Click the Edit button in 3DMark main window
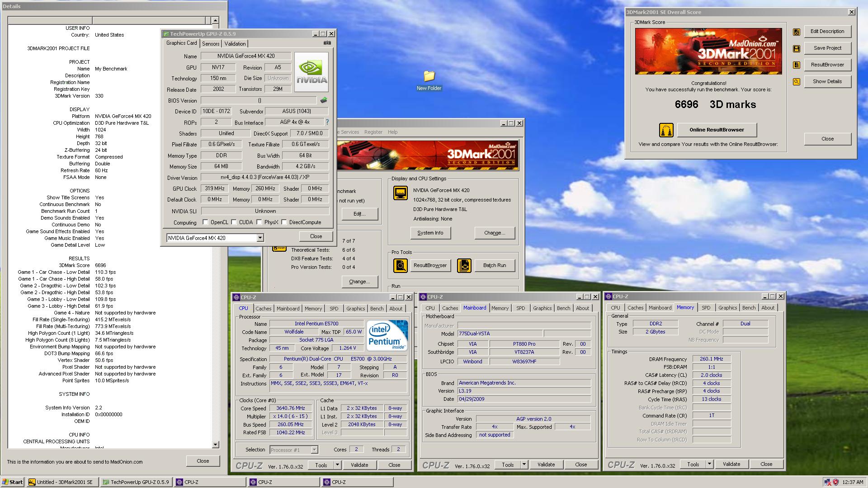 coord(359,214)
